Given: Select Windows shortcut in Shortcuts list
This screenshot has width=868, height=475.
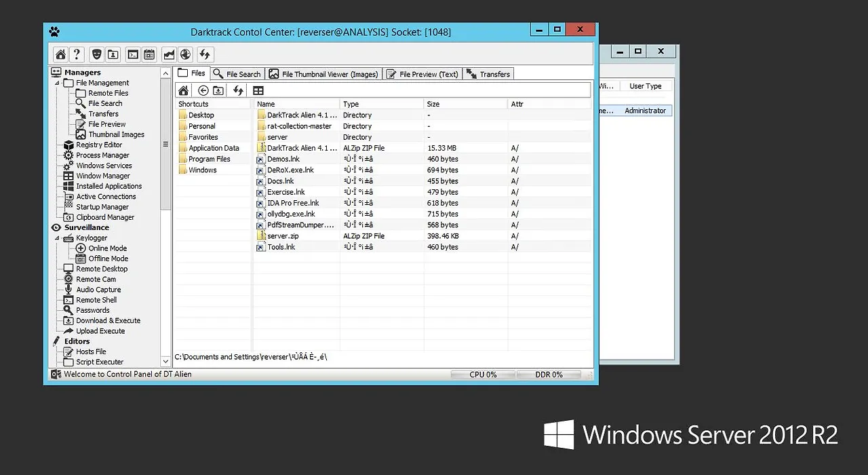Looking at the screenshot, I should pyautogui.click(x=202, y=170).
